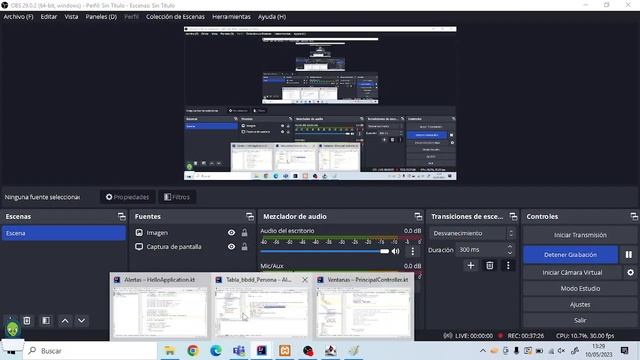Click the Filtros button
This screenshot has width=640, height=360.
pyautogui.click(x=177, y=197)
